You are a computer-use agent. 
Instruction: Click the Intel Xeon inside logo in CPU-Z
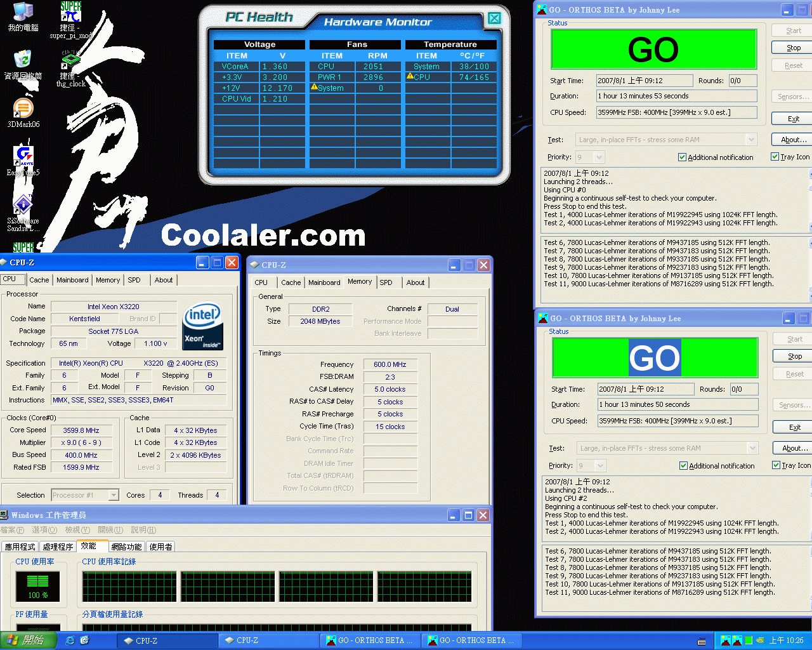click(x=203, y=326)
